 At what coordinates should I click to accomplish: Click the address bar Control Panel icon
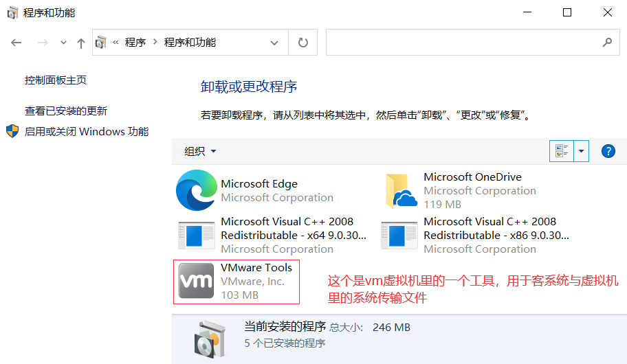[x=101, y=43]
